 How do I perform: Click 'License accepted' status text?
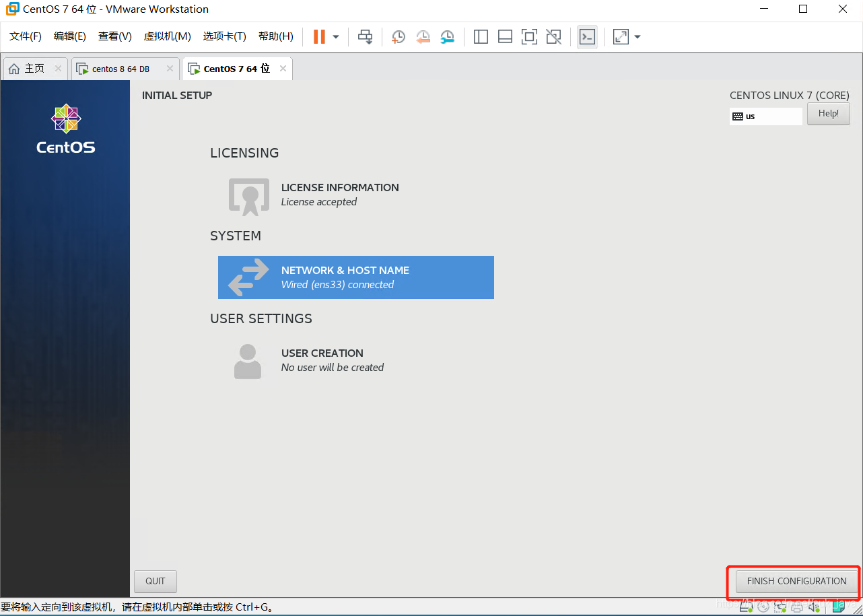pos(319,202)
